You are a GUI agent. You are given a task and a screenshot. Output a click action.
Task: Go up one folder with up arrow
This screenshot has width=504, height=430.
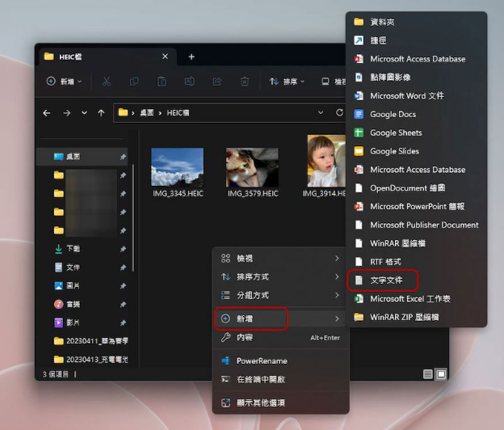tap(100, 112)
